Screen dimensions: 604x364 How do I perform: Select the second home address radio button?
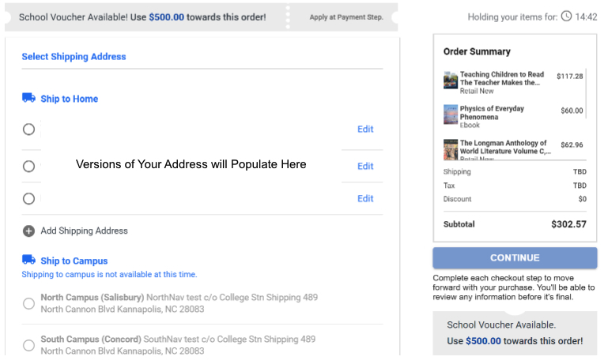28,167
